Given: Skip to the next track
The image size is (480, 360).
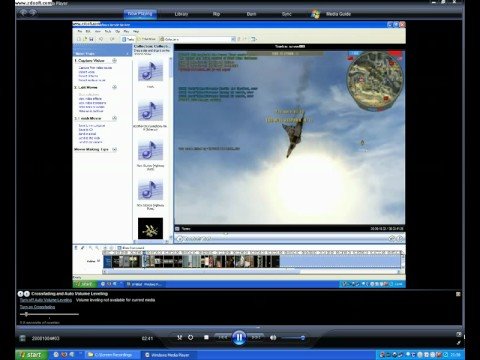Looking at the screenshot, I should [x=256, y=337].
